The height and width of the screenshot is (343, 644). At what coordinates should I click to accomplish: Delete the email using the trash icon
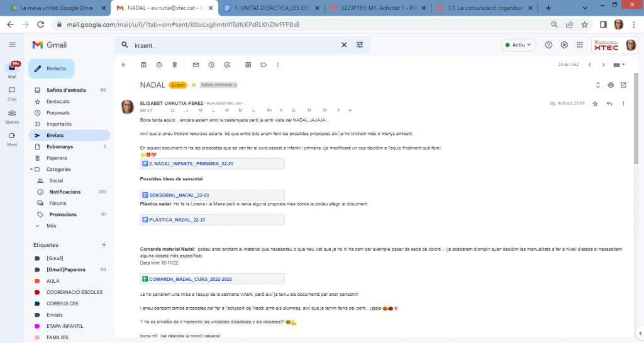click(x=174, y=65)
